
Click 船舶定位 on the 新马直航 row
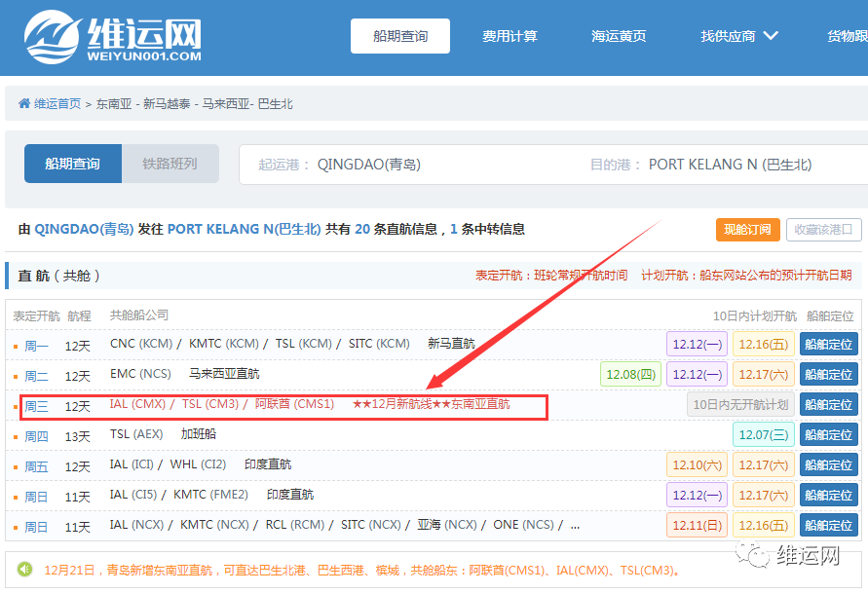point(828,344)
